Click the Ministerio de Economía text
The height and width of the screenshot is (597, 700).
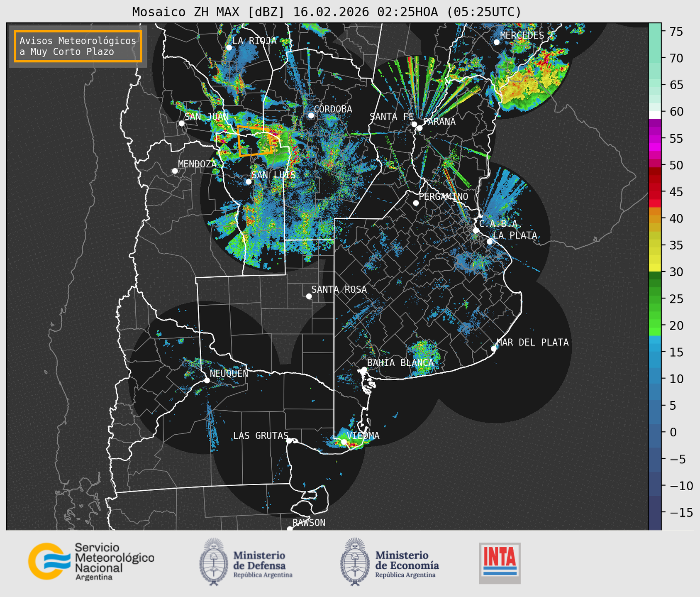click(x=407, y=564)
